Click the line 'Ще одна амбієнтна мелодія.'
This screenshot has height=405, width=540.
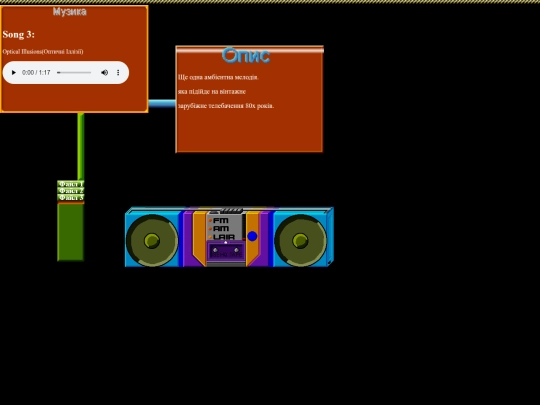pyautogui.click(x=218, y=77)
